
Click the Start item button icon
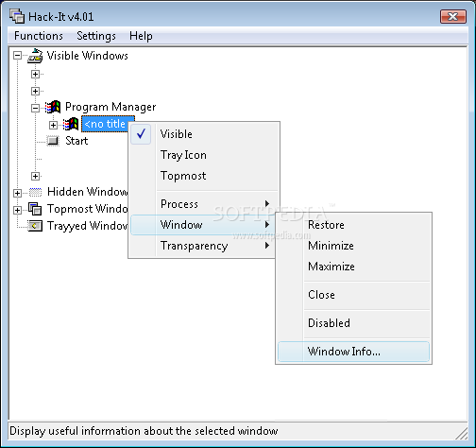tap(53, 141)
